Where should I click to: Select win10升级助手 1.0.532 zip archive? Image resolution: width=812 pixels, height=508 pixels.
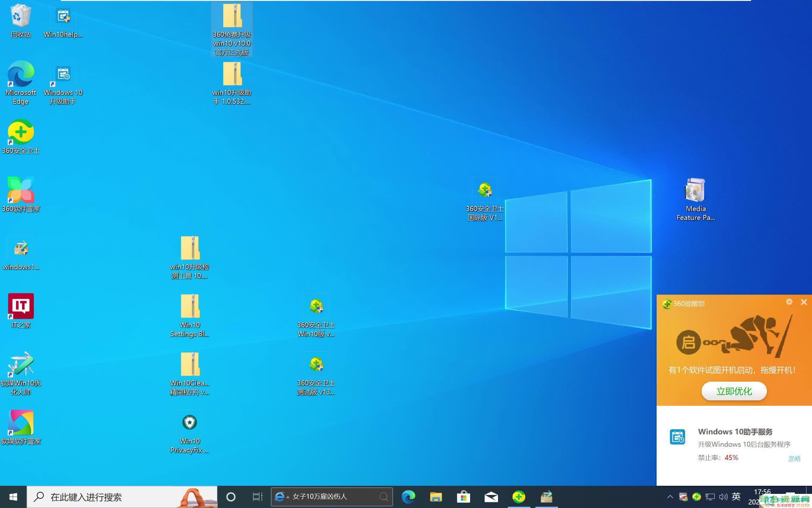pos(232,83)
